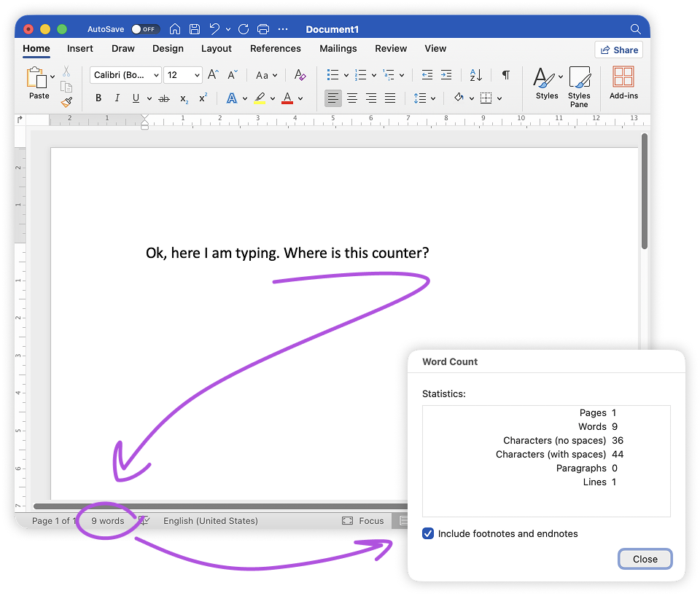
Task: Open the References tab
Action: 275,49
